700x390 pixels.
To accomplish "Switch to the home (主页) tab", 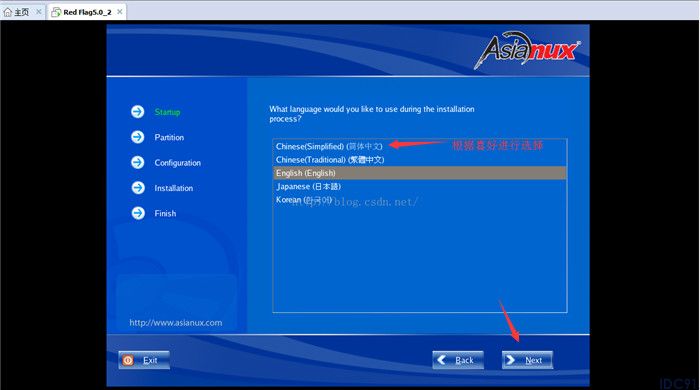I will tap(22, 12).
